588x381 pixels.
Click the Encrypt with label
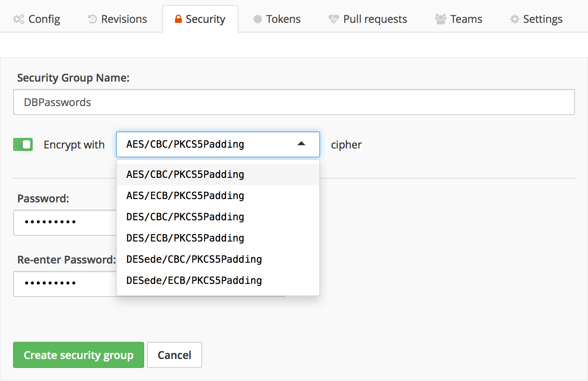[x=74, y=145]
